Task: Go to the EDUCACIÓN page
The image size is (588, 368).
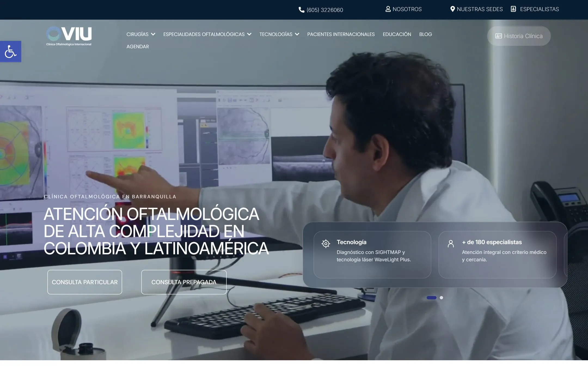Action: tap(397, 34)
